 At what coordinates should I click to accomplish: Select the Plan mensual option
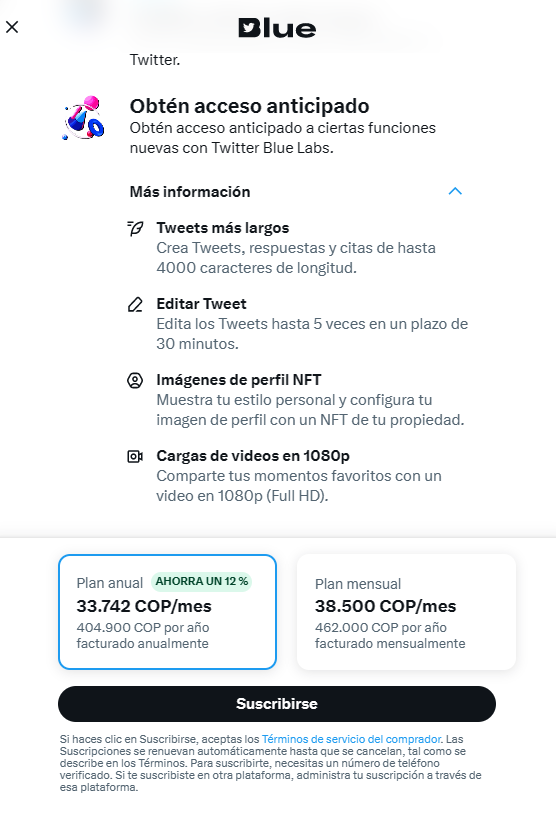[406, 612]
